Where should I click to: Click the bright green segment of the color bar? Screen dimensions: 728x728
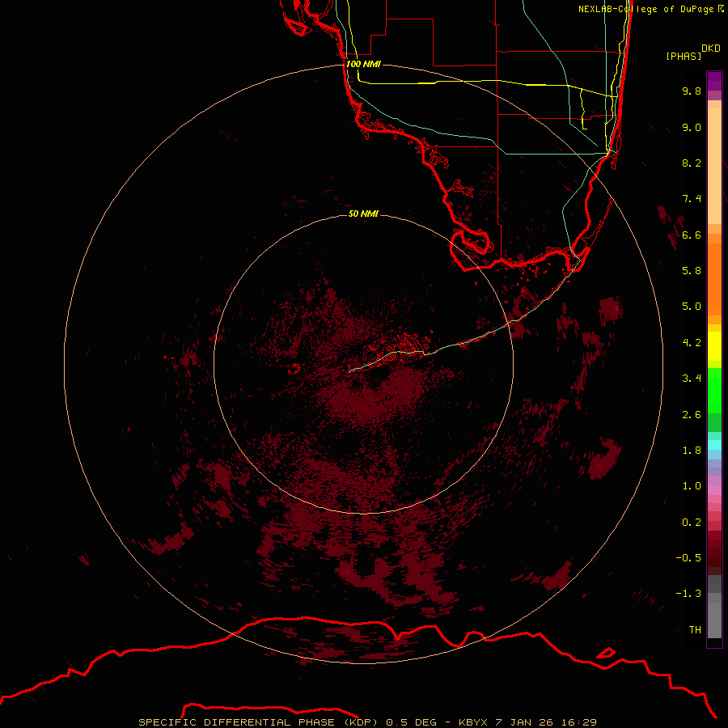click(714, 391)
